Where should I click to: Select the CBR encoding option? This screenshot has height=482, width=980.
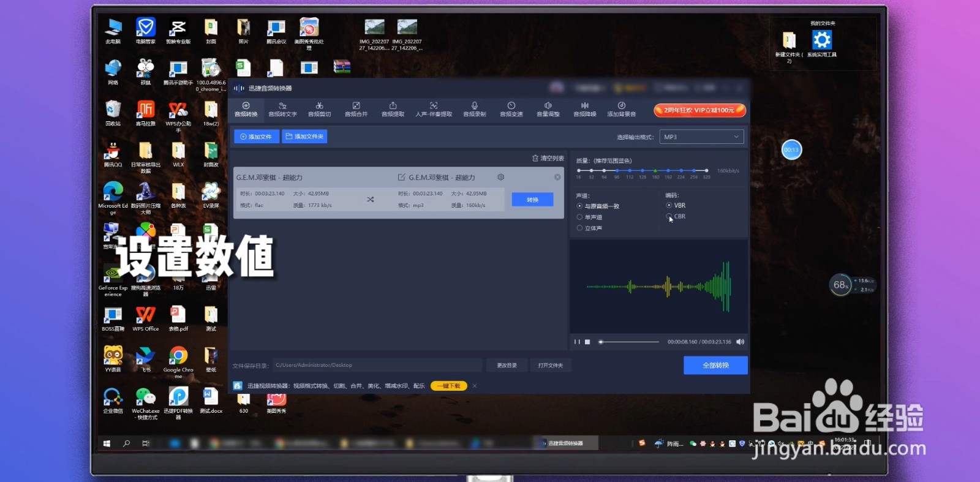676,216
